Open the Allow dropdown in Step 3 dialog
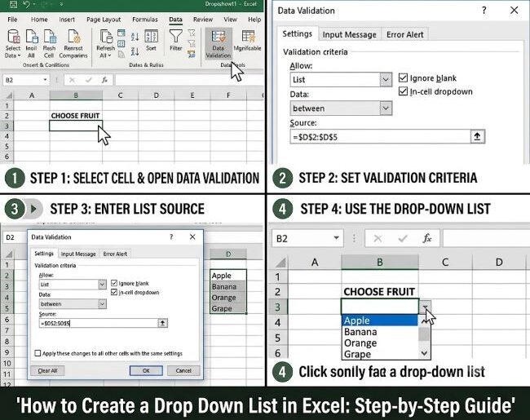The height and width of the screenshot is (420, 530). 102,285
